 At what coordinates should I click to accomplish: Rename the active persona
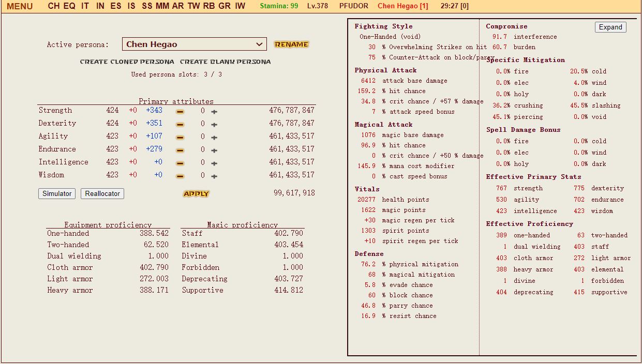point(291,44)
